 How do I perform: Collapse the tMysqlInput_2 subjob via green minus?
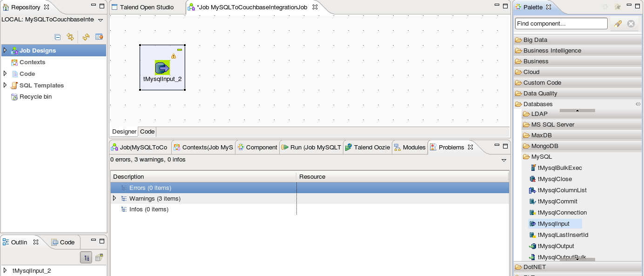pos(180,49)
